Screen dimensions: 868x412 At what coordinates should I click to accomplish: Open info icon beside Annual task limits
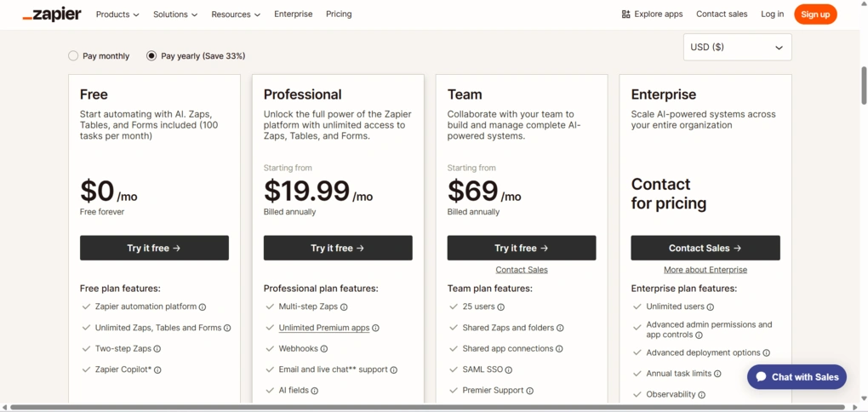(x=717, y=374)
